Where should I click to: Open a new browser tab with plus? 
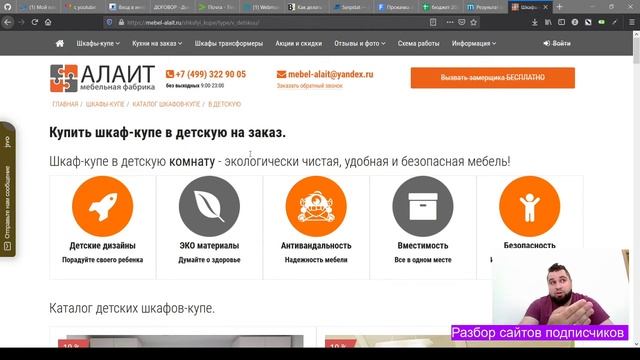559,7
